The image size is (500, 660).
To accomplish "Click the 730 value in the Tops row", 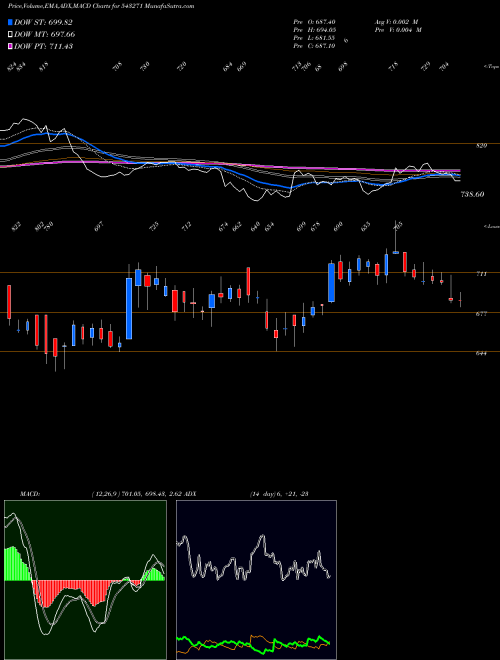I will click(x=145, y=67).
